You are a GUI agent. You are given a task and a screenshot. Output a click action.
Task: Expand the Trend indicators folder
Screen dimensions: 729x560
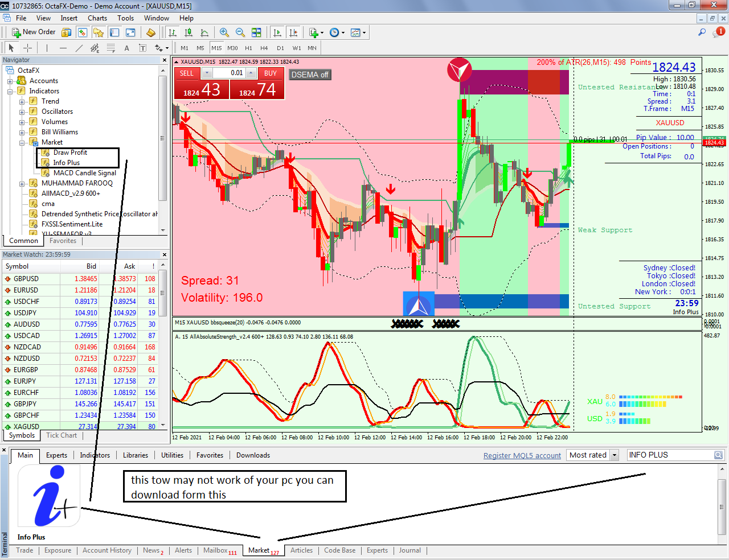pos(22,101)
